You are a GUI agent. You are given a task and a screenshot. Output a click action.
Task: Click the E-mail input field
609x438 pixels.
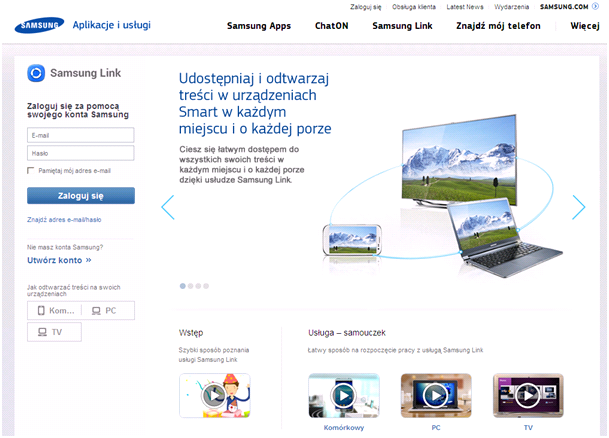(x=81, y=135)
